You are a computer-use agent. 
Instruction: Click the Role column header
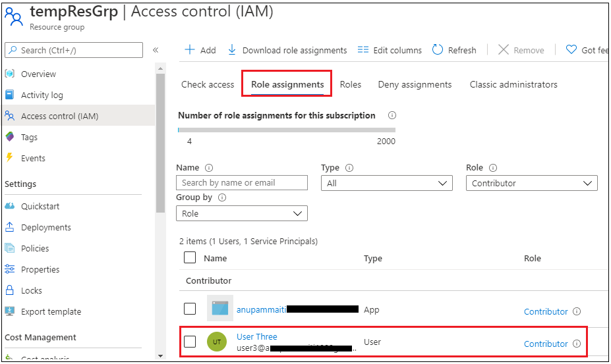tap(533, 258)
